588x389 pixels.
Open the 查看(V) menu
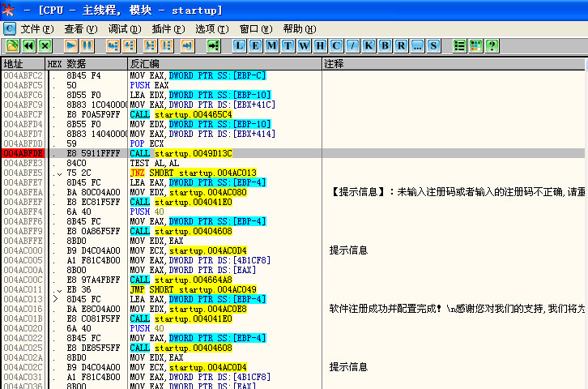[81, 29]
